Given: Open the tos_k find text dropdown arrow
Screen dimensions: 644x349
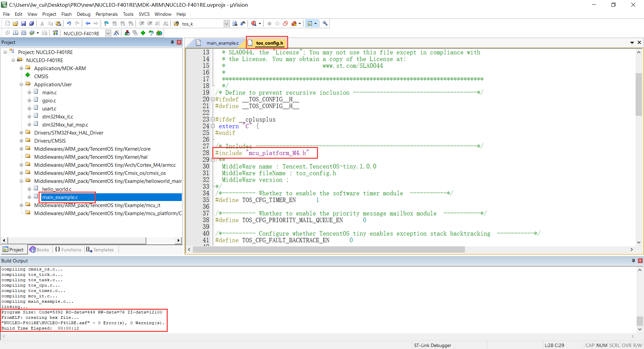Looking at the screenshot, I should 226,24.
